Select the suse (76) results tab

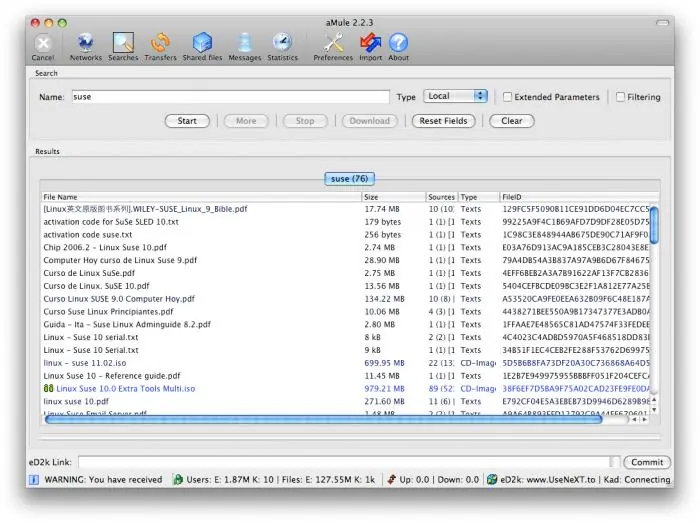[x=349, y=178]
